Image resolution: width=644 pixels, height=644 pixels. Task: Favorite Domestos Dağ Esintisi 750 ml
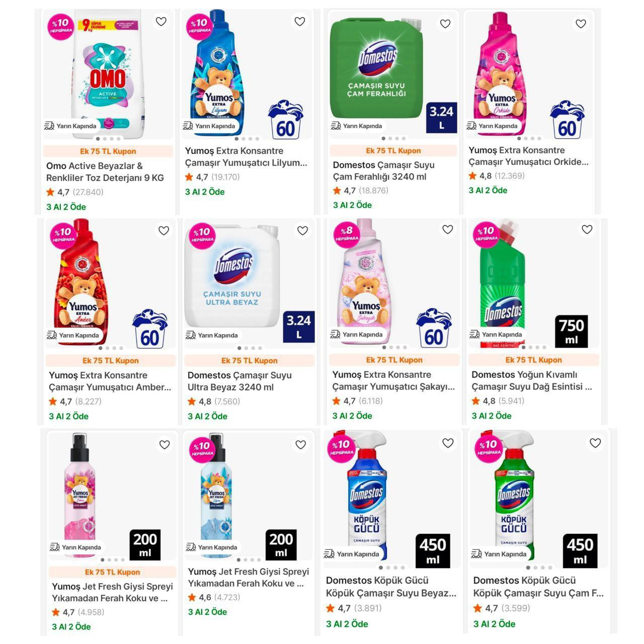587,229
